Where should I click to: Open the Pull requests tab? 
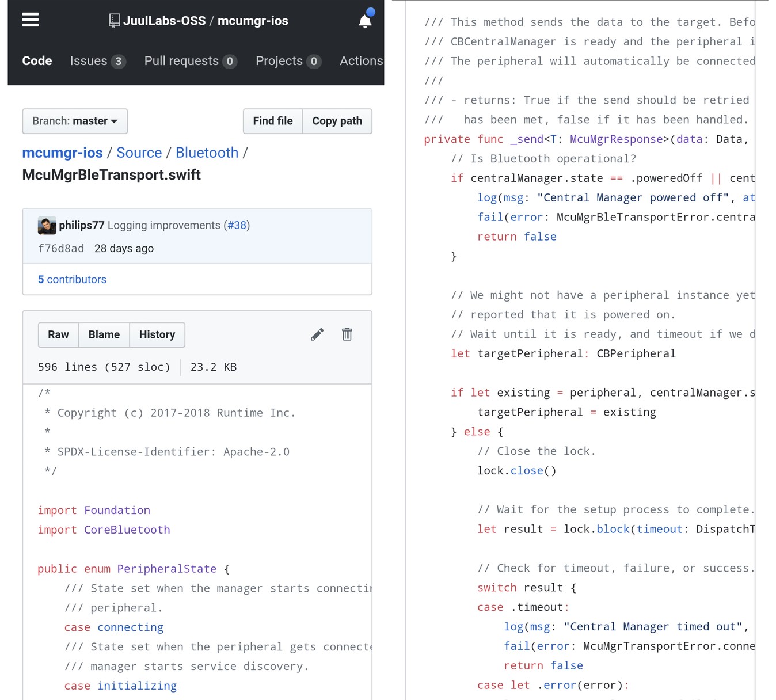[x=191, y=61]
